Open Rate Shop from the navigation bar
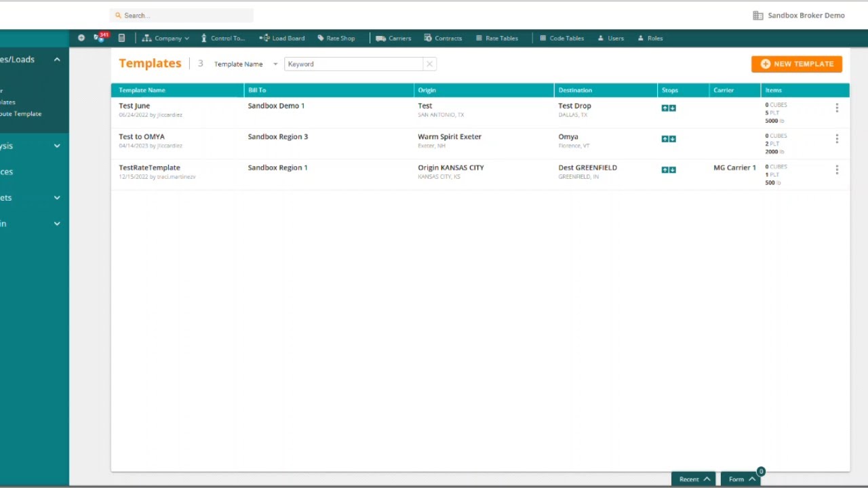The image size is (868, 488). point(336,38)
